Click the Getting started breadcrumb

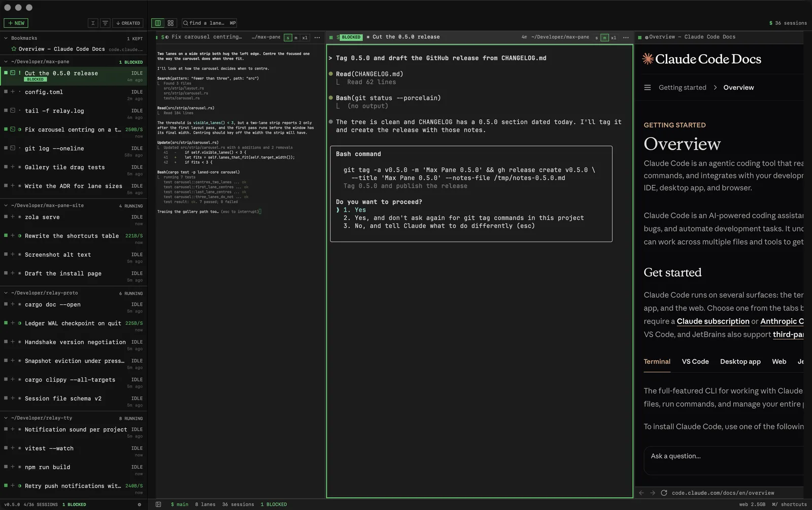click(x=682, y=88)
